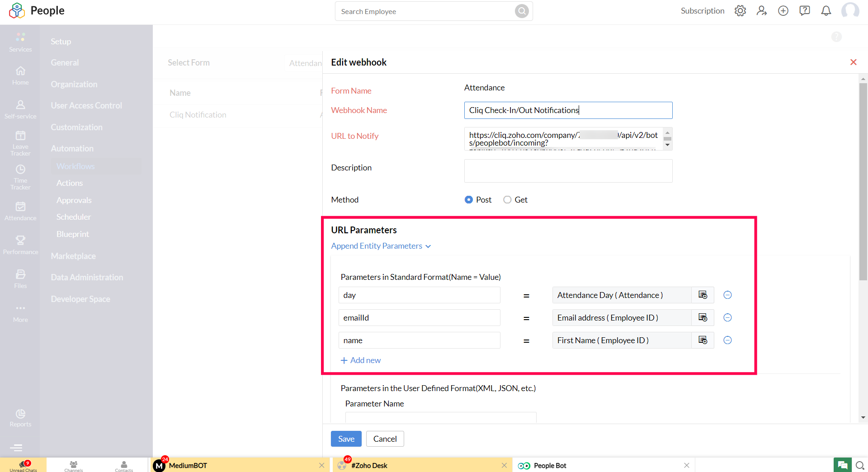Open Reports in sidebar
Viewport: 868px width, 472px height.
click(20, 418)
